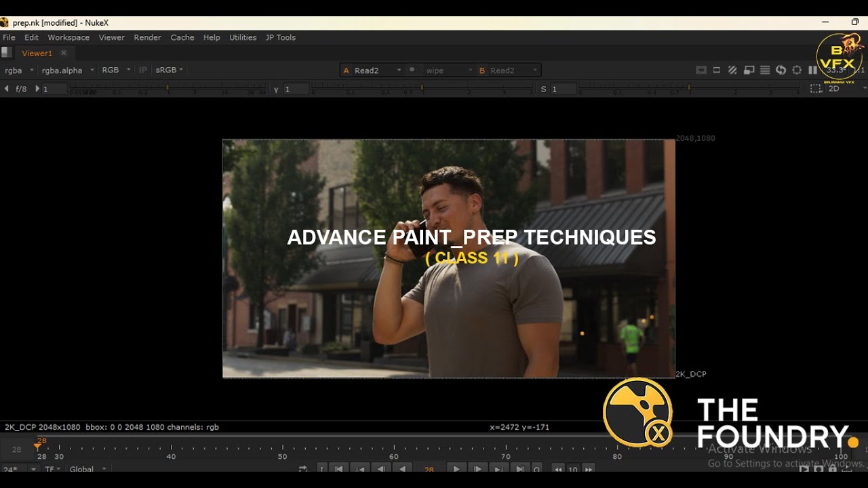Step forward one frame
The image size is (868, 488).
[x=477, y=469]
